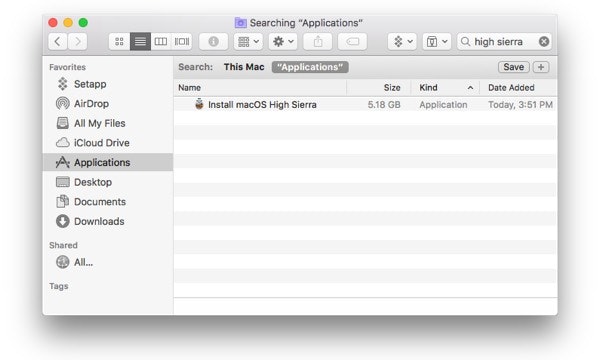The height and width of the screenshot is (360, 600).
Task: Click the Shared network globe icon
Action: pyautogui.click(x=63, y=262)
